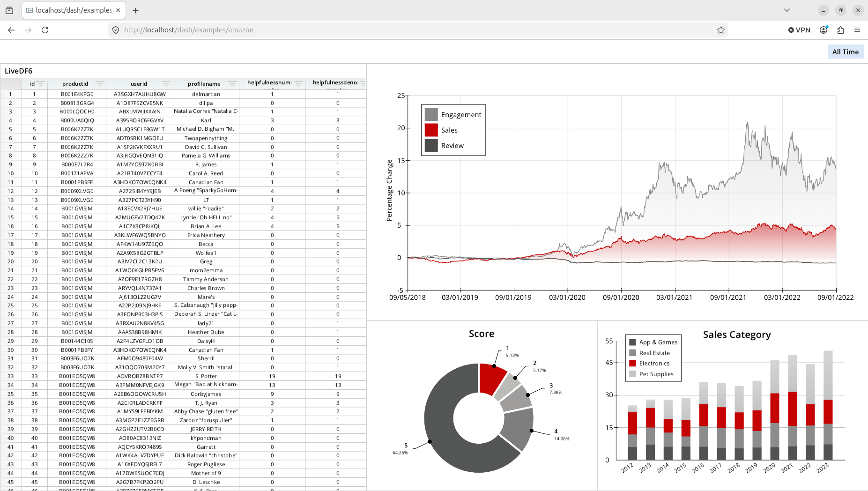
Task: Open the profilename column filter menu
Action: tap(232, 84)
